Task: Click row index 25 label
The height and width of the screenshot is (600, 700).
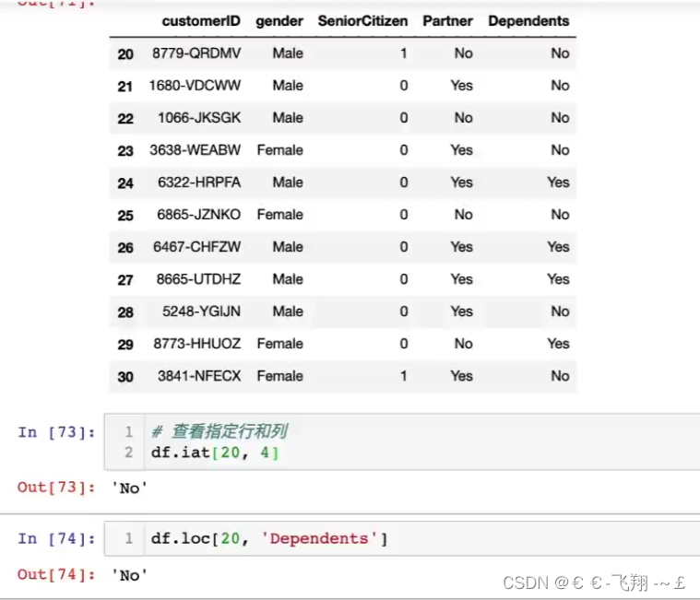Action: tap(125, 216)
